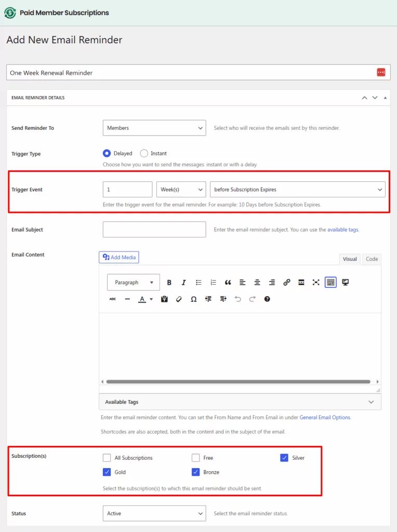This screenshot has width=397, height=532.
Task: Click the Insert link icon
Action: point(286,283)
